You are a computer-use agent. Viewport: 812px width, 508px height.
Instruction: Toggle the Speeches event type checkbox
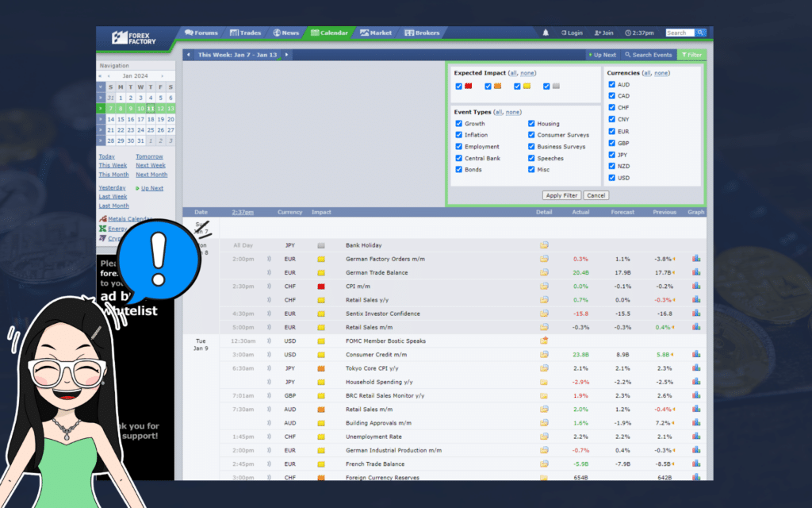531,158
